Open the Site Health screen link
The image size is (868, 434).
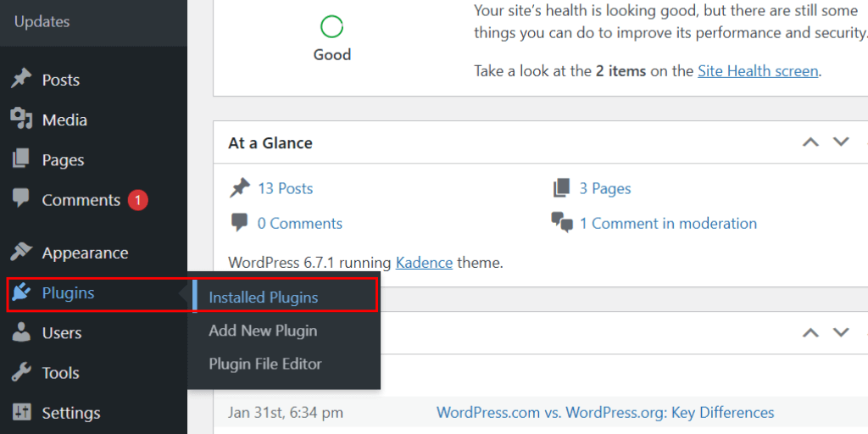click(758, 71)
